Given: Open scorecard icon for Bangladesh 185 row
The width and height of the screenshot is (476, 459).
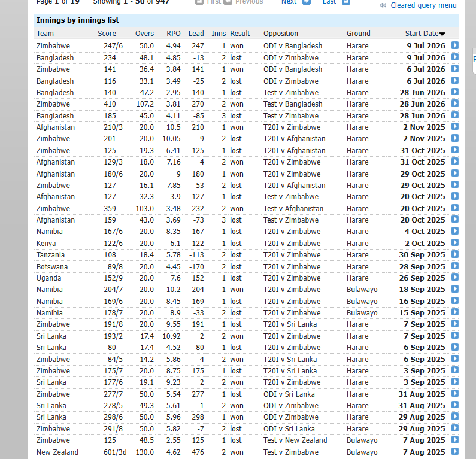Looking at the screenshot, I should [455, 115].
